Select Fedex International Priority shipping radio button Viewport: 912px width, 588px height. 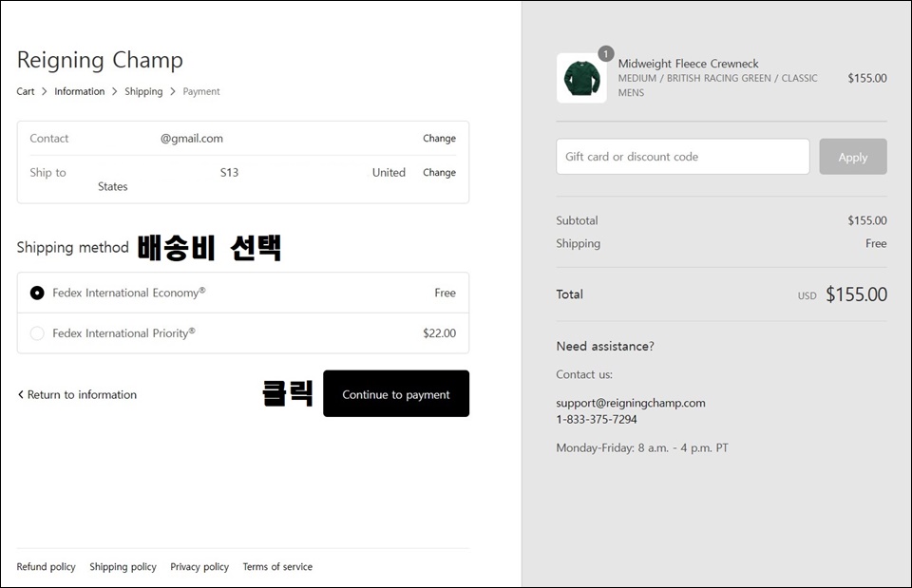coord(37,333)
